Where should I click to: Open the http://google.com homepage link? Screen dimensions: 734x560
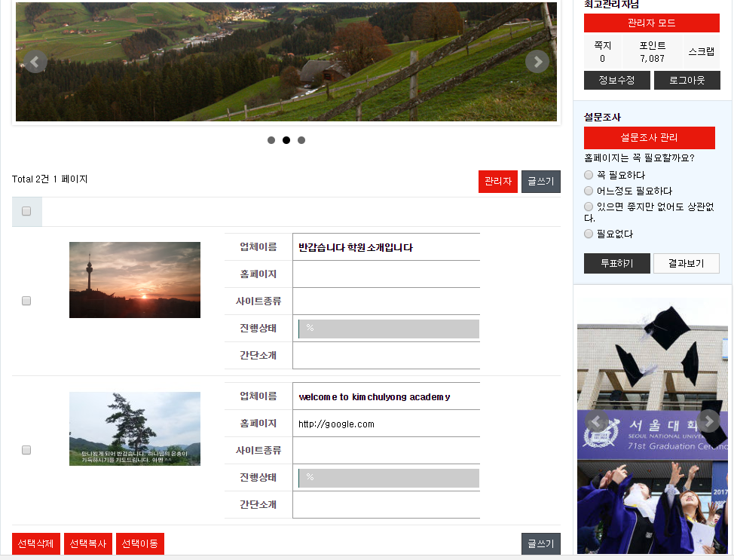[336, 424]
